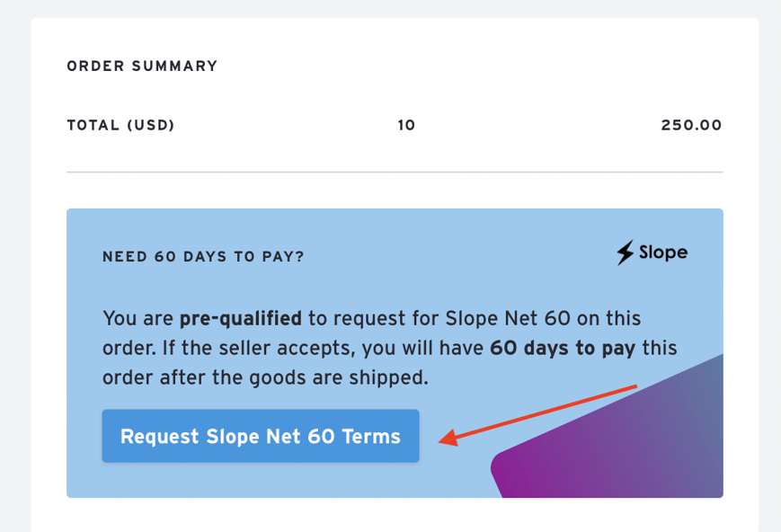Click the order total amount 250.00

click(x=690, y=125)
